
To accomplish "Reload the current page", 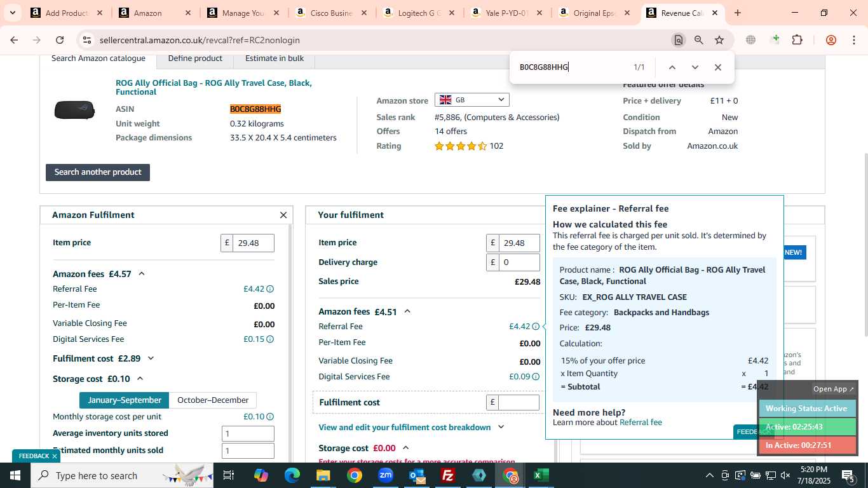I will point(60,40).
